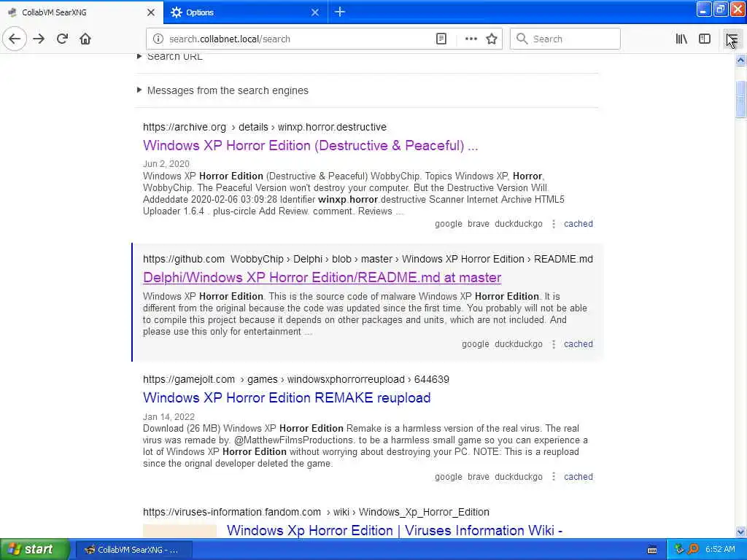Click the 6:52 AM system clock
The width and height of the screenshot is (747, 560).
coord(720,550)
